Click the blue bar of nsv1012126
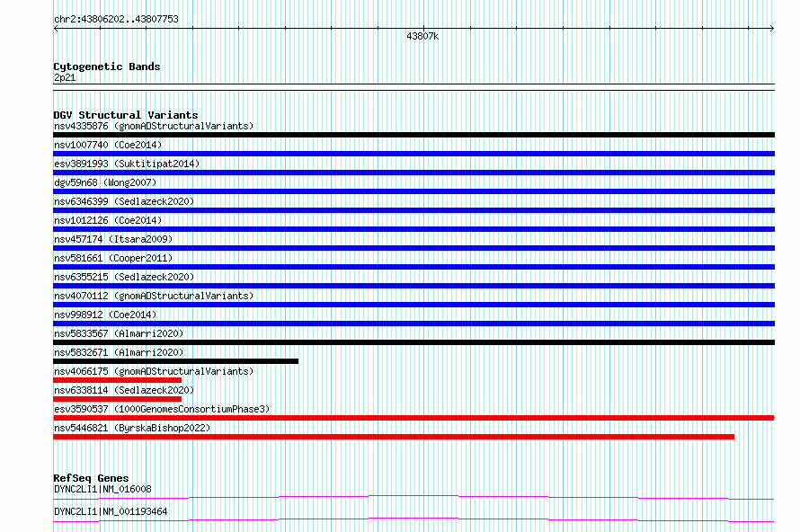Screen dimensions: 800x532 coord(413,229)
